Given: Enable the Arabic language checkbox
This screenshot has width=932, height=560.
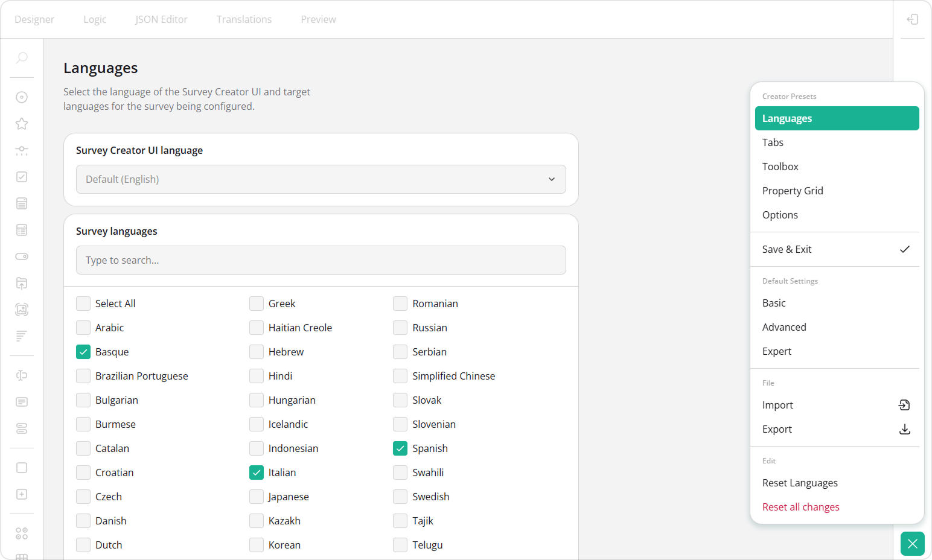Looking at the screenshot, I should [x=83, y=327].
